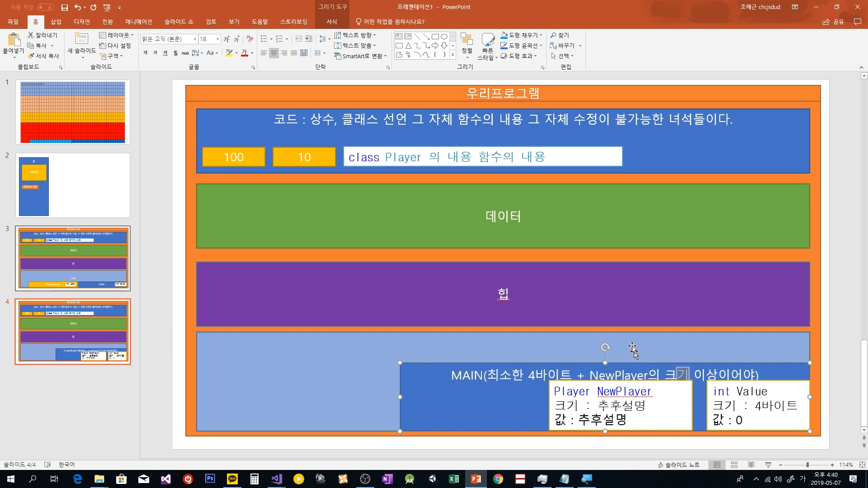This screenshot has width=868, height=488.
Task: Open the Shape Fill (도형 채우기) dropdown
Action: (x=541, y=35)
